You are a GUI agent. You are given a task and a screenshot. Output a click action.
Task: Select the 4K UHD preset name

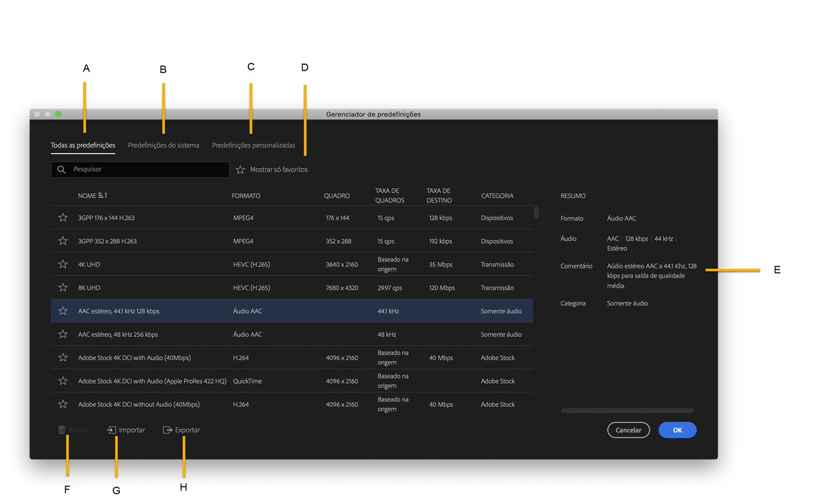[89, 264]
